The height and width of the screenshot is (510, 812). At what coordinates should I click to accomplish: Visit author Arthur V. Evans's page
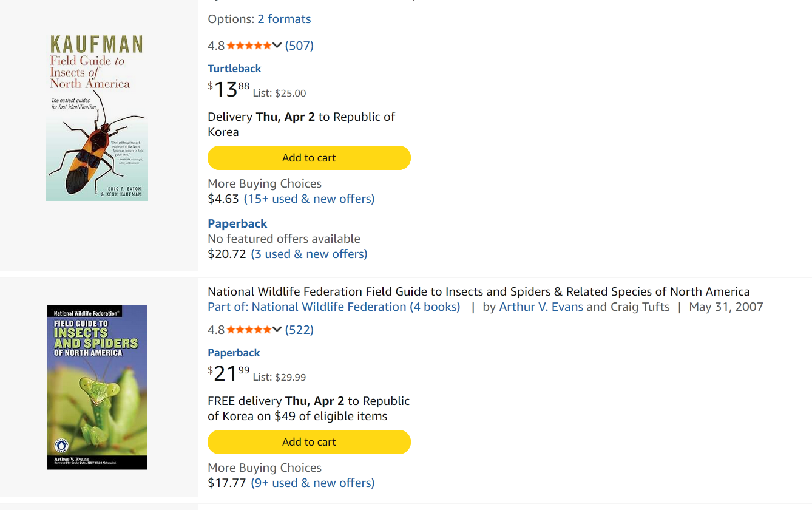(x=541, y=307)
